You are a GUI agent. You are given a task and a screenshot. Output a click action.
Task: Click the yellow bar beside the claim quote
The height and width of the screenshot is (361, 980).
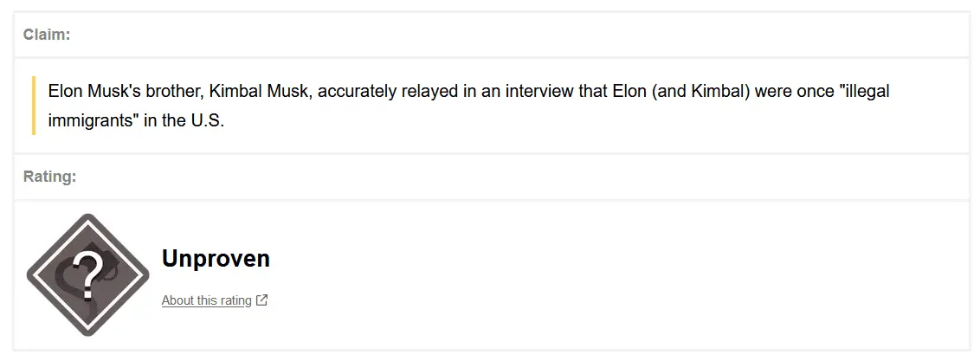coord(34,106)
